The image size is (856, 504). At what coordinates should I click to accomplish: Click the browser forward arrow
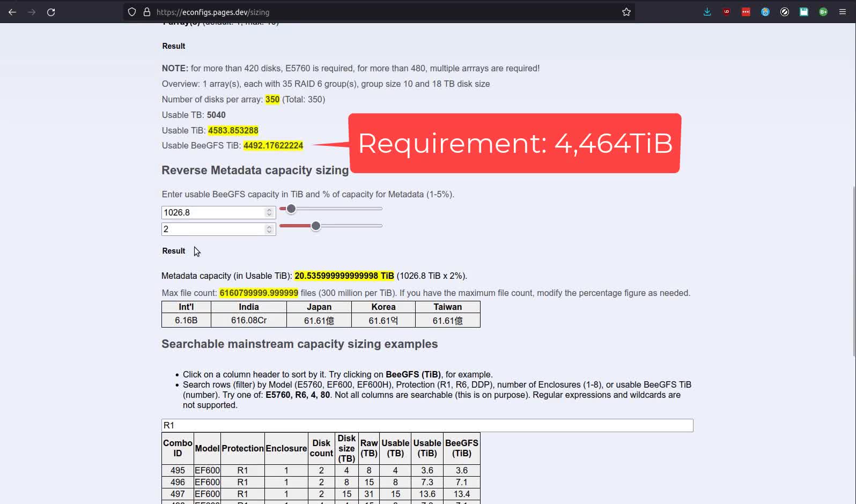coord(32,12)
